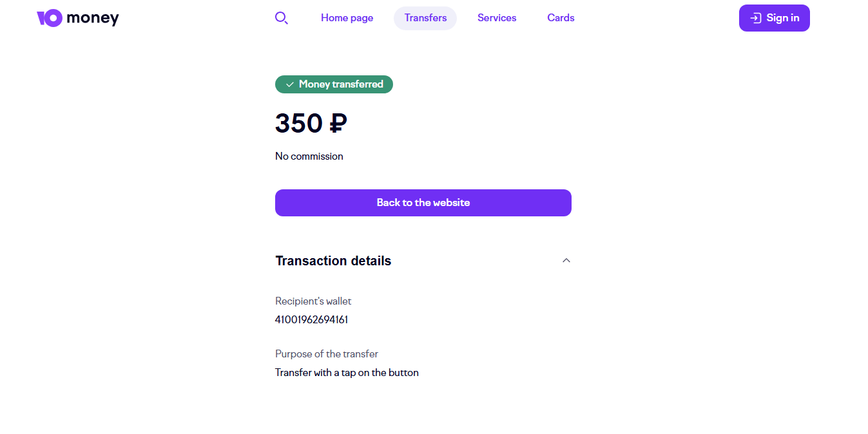The width and height of the screenshot is (868, 434).
Task: Select the Transfers navigation tab
Action: pyautogui.click(x=425, y=18)
